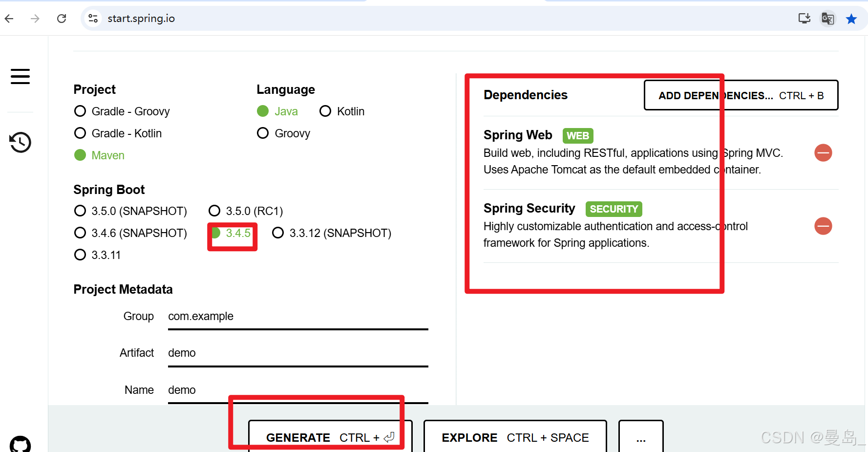
Task: Open site information icon in address bar
Action: (93, 19)
